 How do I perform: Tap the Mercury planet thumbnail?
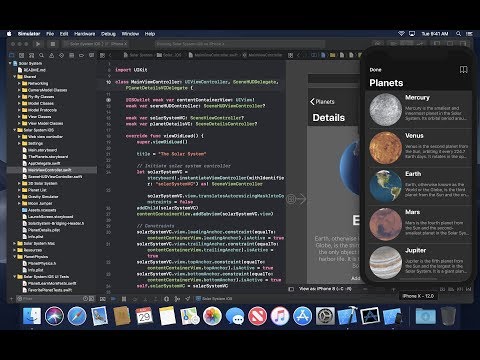click(386, 110)
